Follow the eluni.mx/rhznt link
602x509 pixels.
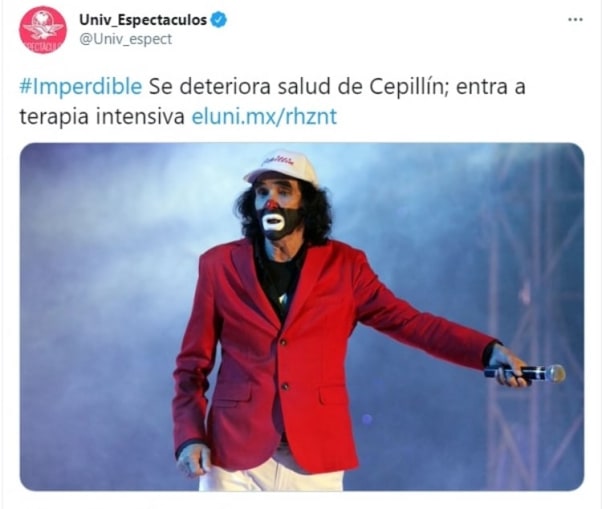pos(264,117)
